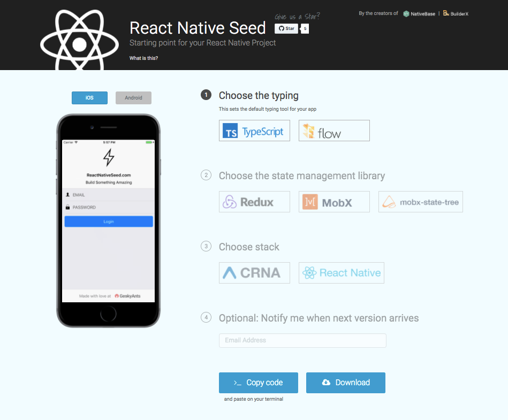Switch to the Android preview
The width and height of the screenshot is (508, 420).
click(x=133, y=97)
